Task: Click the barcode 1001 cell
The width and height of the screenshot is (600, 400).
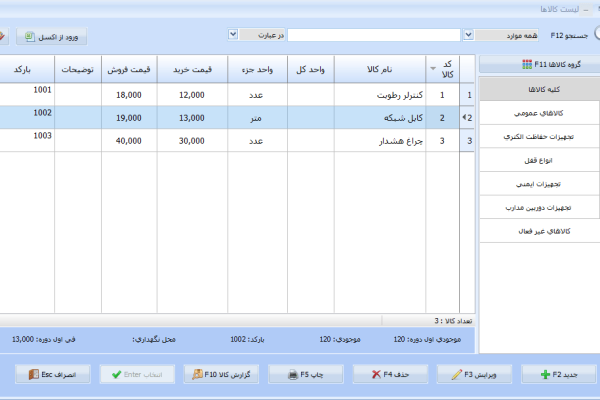Action: pos(27,95)
